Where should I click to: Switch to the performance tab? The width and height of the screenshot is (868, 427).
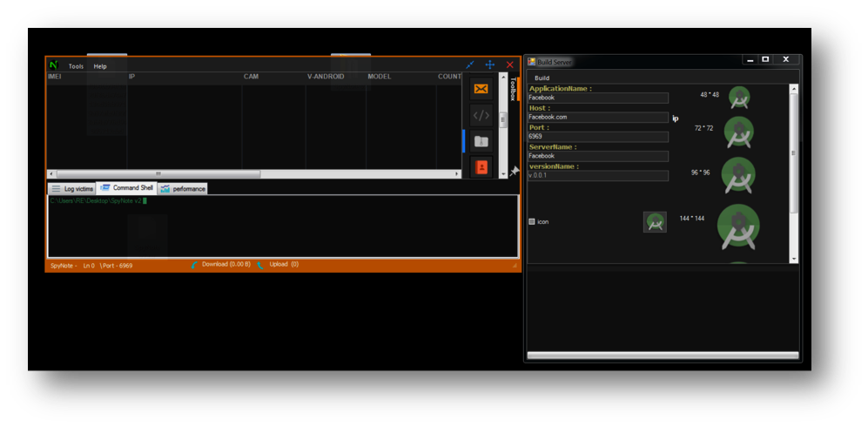click(183, 188)
